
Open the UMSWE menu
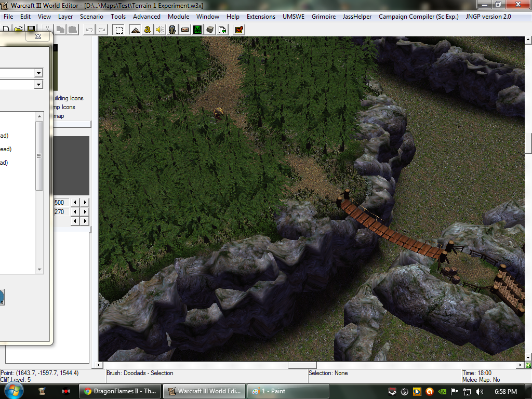click(x=294, y=16)
